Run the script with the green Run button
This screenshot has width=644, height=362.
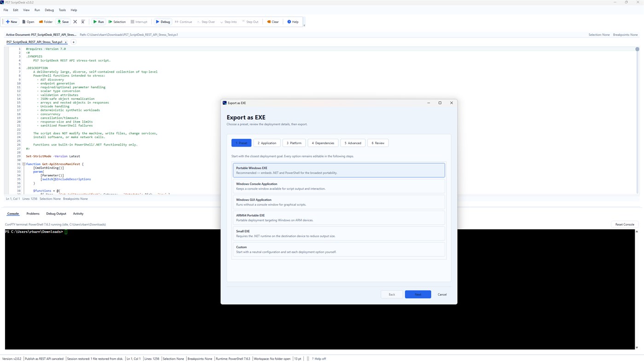pos(99,22)
